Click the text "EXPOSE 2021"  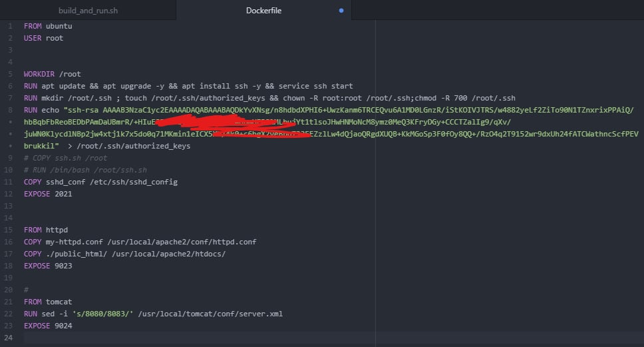point(48,194)
